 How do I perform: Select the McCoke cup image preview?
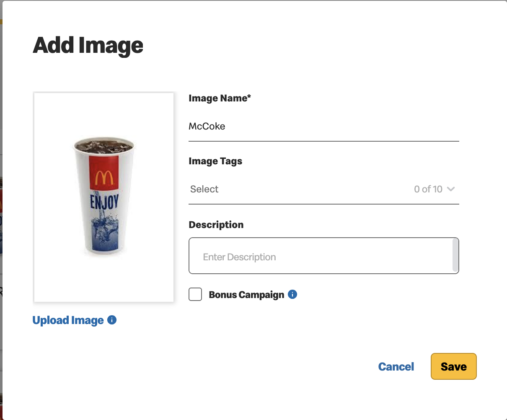(x=104, y=197)
